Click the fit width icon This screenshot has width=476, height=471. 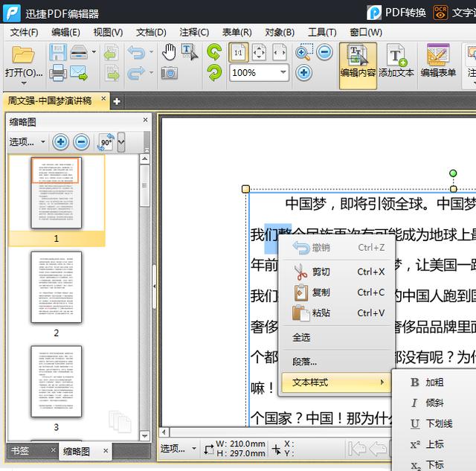[x=280, y=53]
